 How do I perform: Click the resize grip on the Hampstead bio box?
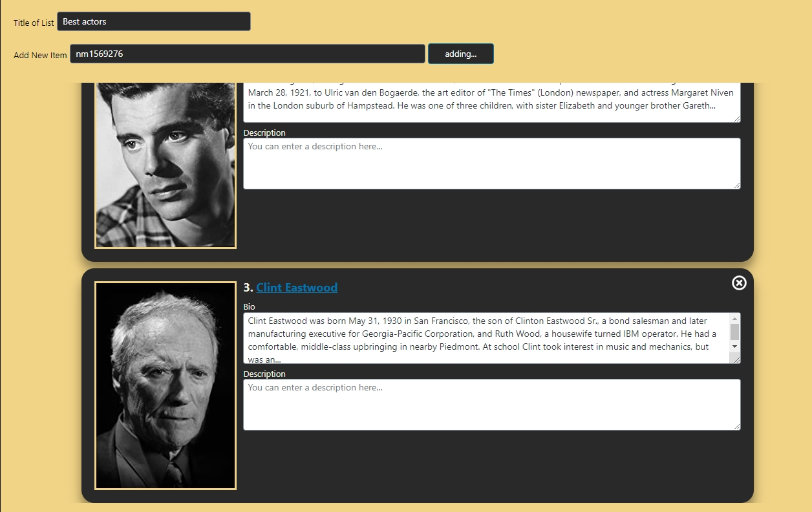pos(736,118)
